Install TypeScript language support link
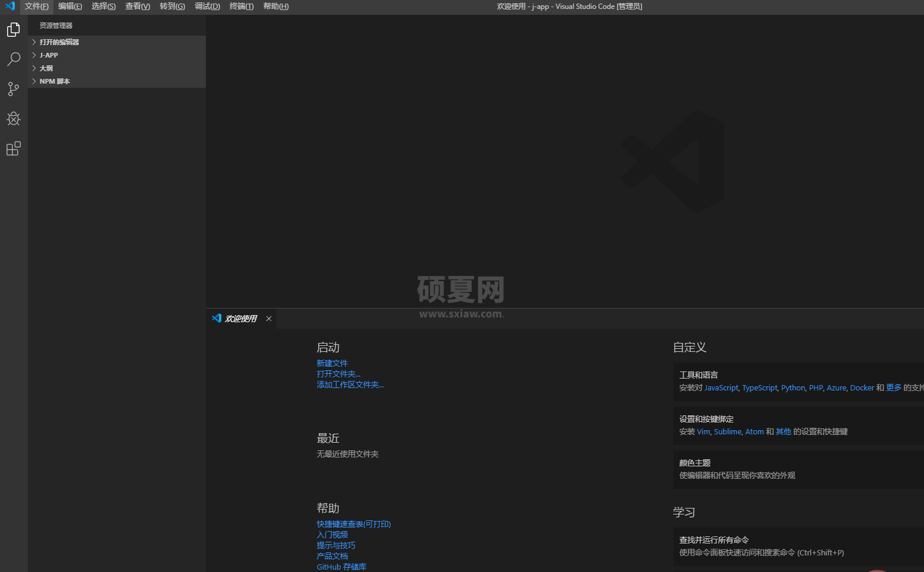 point(760,387)
